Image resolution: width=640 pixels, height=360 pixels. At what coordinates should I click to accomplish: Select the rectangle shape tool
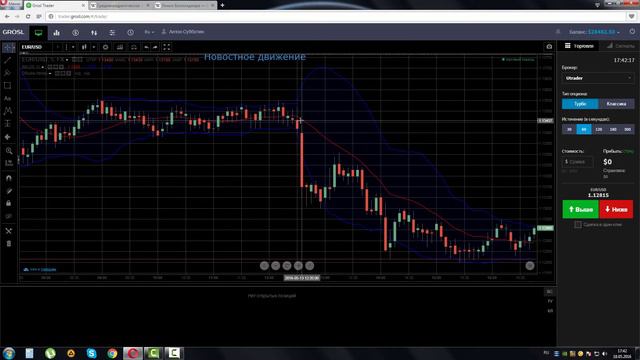(x=8, y=86)
